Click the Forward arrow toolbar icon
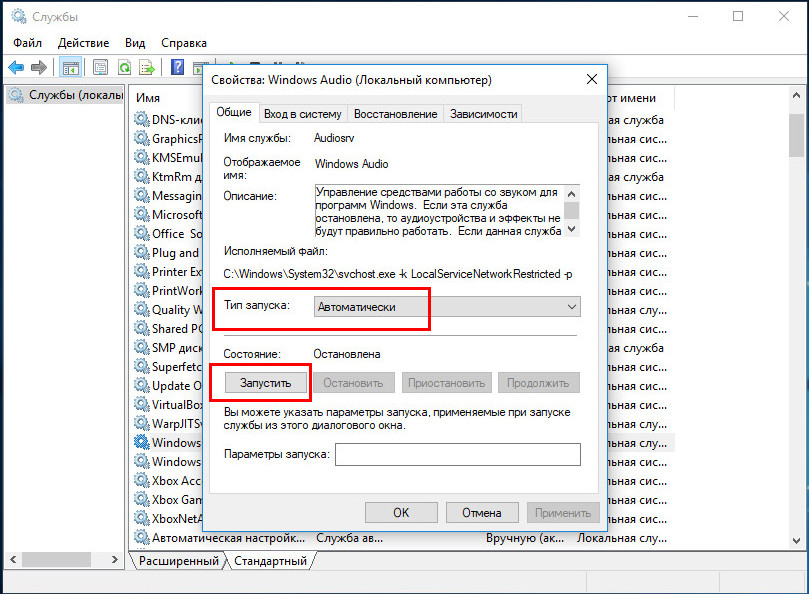The height and width of the screenshot is (594, 809). pos(39,67)
